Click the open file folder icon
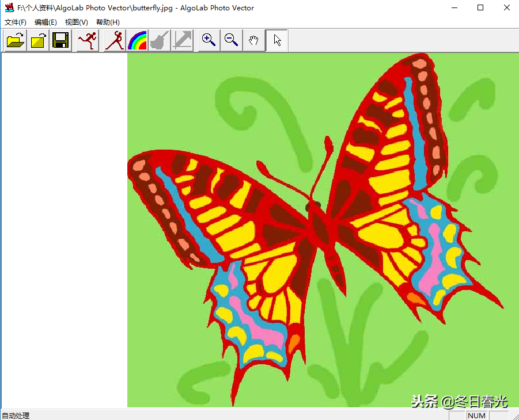 pos(16,40)
